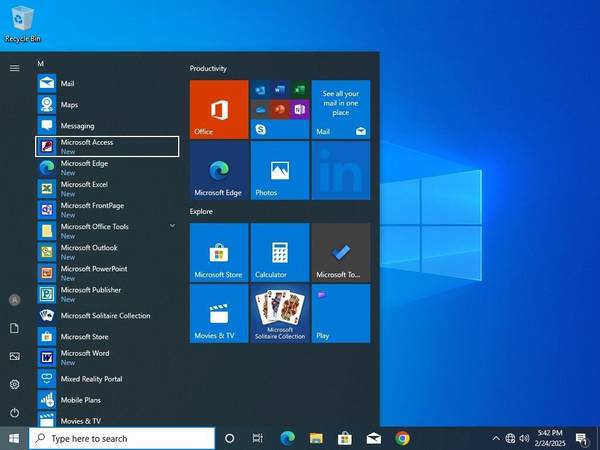Viewport: 600px width, 450px height.
Task: Open the Microsoft Access app entry
Action: (x=106, y=146)
